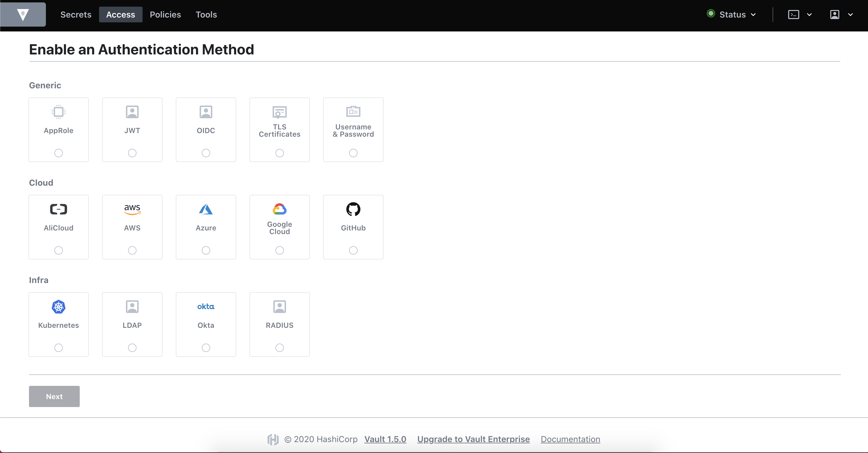Select Username & Password radio button
868x453 pixels.
(x=353, y=153)
